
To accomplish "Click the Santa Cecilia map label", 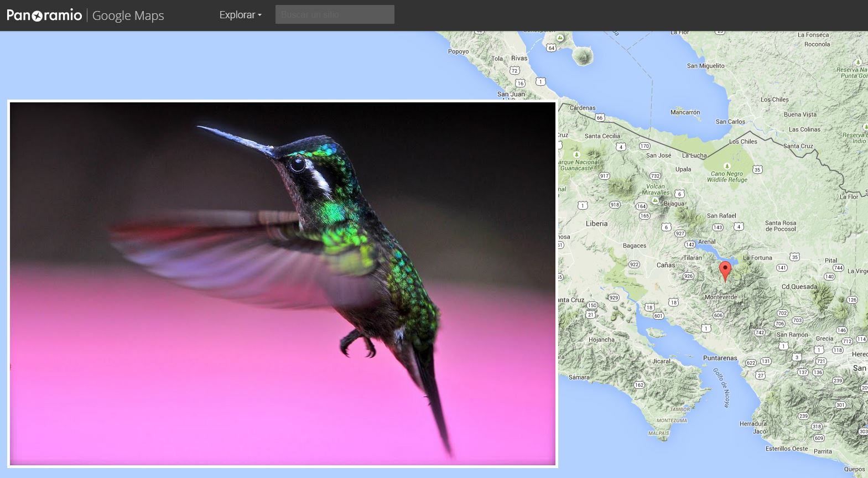I will tap(602, 136).
